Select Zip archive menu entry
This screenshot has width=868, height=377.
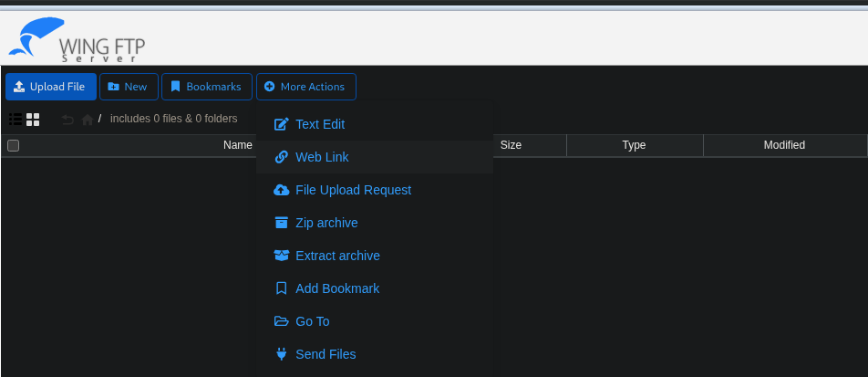[x=374, y=223]
